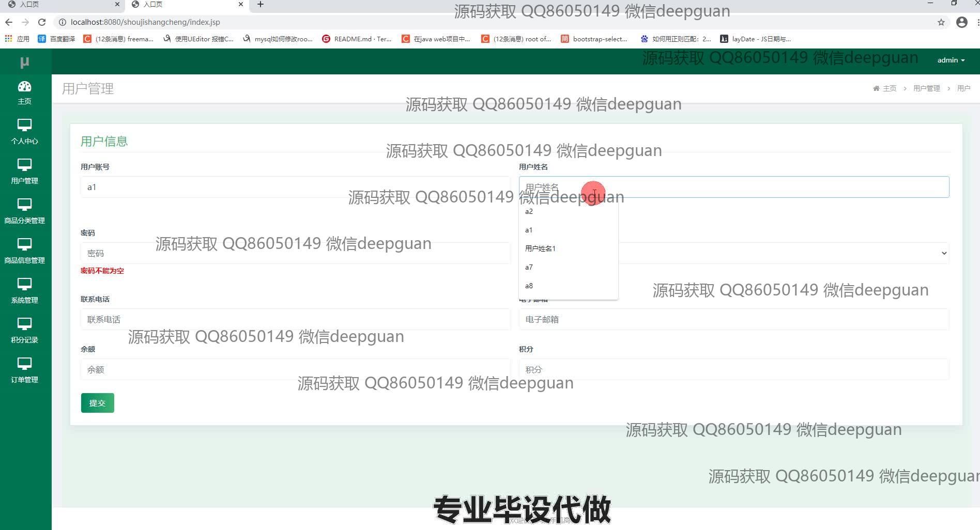Bookmark this page with star icon

[x=941, y=22]
